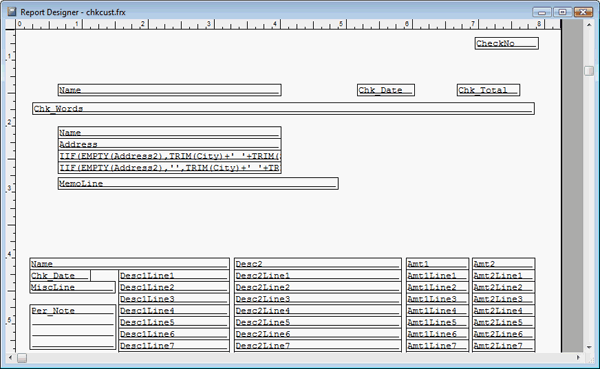Screen dimensions: 600x369
Task: Minimize the Report Designer window
Action: pyautogui.click(x=542, y=12)
